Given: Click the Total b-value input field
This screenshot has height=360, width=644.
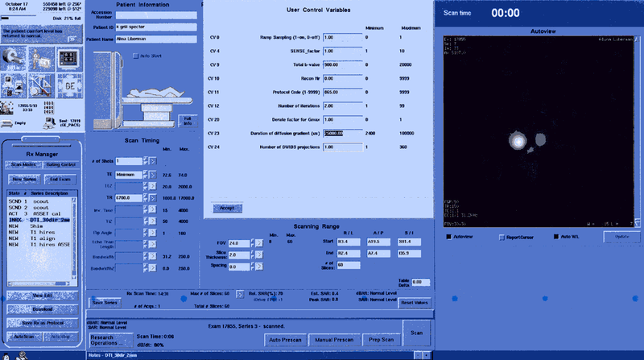Looking at the screenshot, I should pyautogui.click(x=338, y=64).
